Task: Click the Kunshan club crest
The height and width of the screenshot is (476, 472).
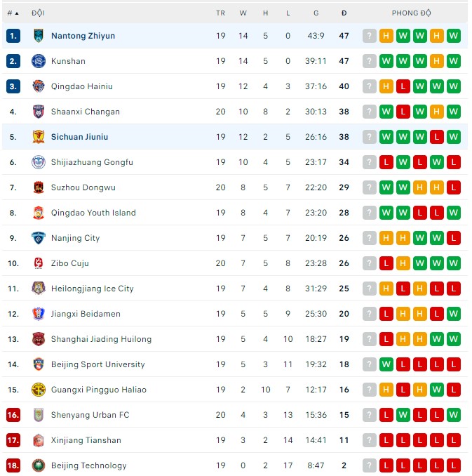Action: click(x=39, y=61)
